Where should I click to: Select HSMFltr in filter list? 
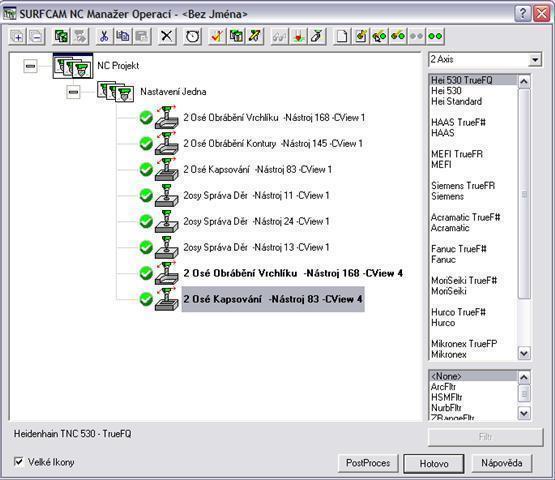473,398
